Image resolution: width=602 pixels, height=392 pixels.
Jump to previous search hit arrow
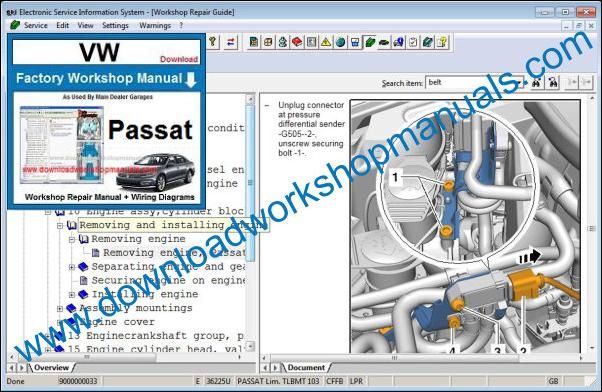tap(572, 82)
